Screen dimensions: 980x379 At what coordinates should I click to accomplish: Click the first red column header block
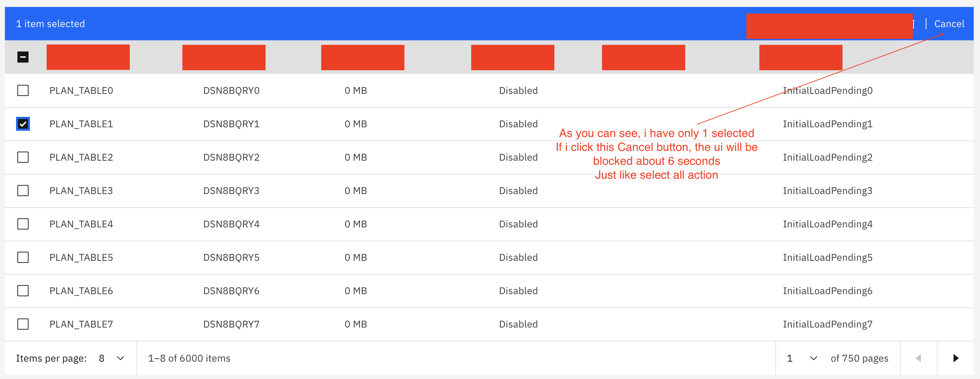[88, 57]
